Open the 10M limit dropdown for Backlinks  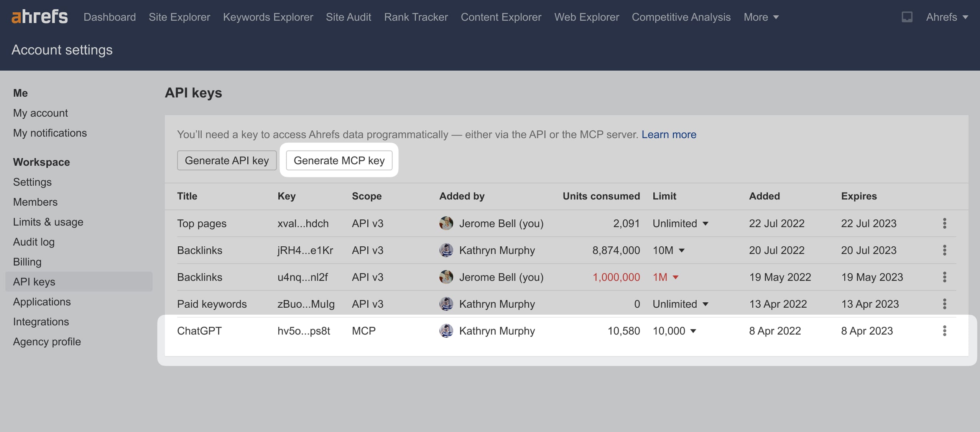669,250
